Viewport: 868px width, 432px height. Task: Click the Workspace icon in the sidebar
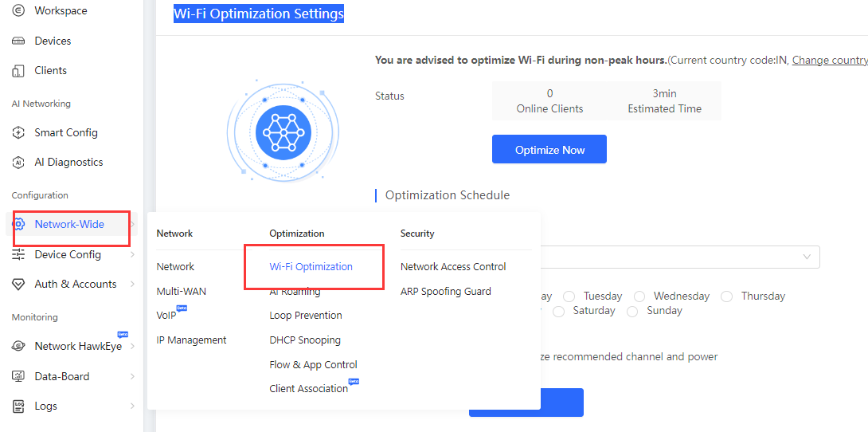coord(18,11)
